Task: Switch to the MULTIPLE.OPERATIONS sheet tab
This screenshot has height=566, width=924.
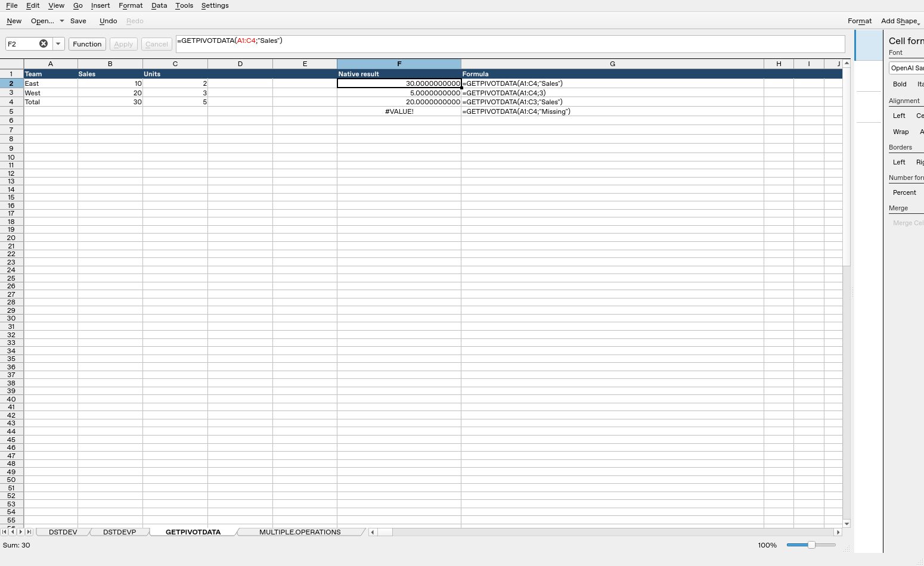Action: [300, 532]
